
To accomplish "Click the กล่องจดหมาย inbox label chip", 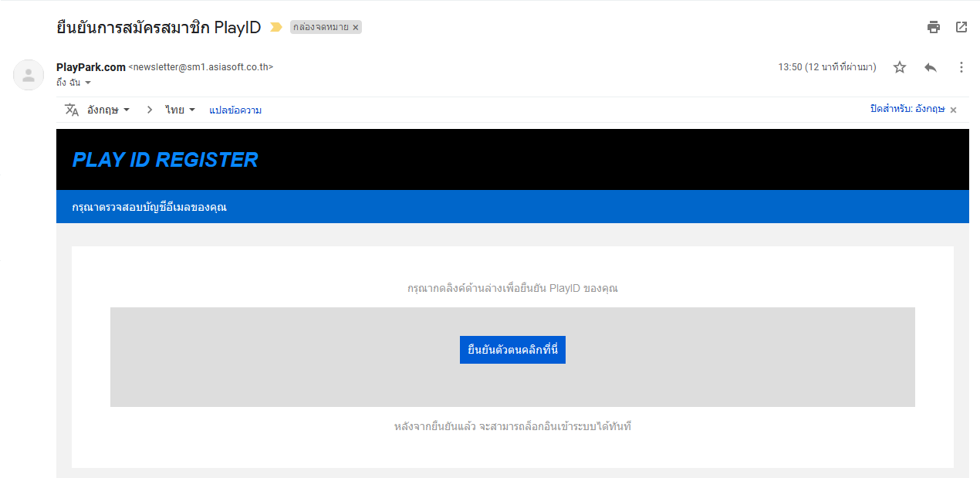I will pyautogui.click(x=320, y=27).
